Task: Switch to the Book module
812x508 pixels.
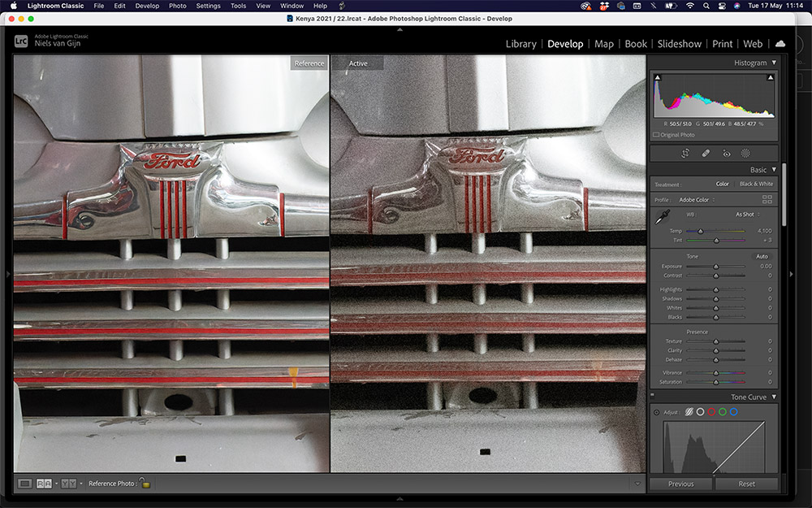Action: [636, 44]
